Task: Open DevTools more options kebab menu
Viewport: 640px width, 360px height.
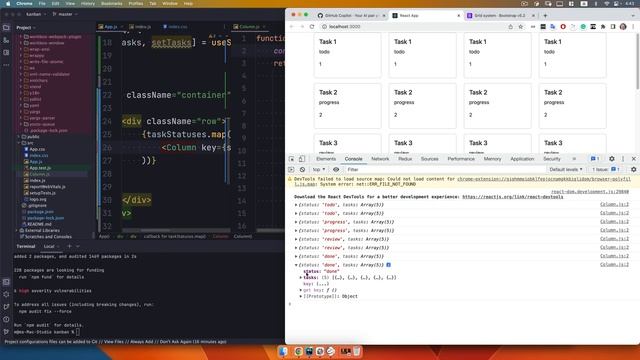Action: pos(623,159)
